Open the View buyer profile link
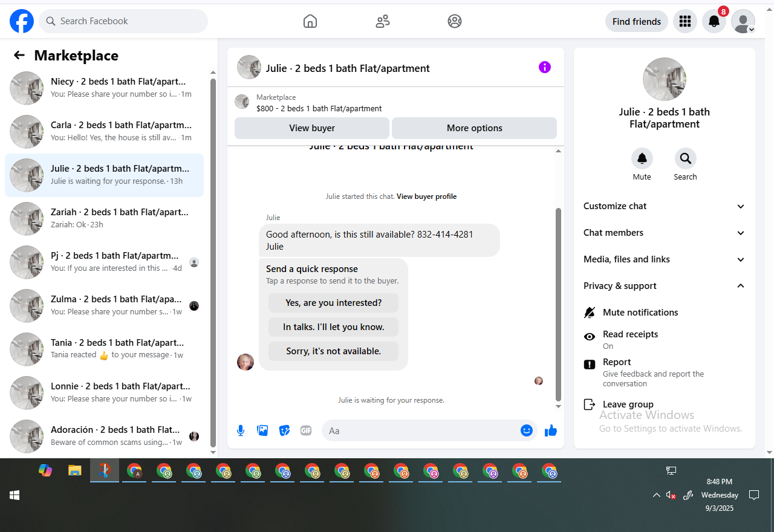This screenshot has width=774, height=532. click(426, 196)
